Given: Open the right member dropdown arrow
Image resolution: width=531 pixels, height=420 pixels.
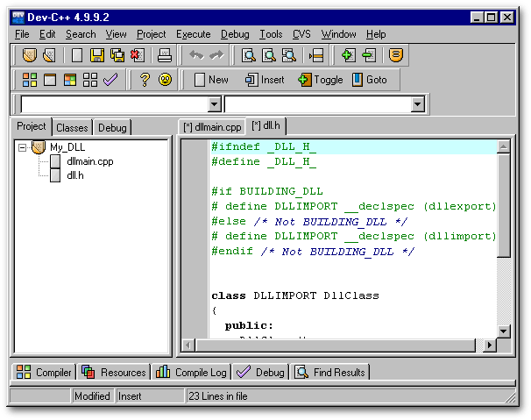Looking at the screenshot, I should click(x=419, y=104).
